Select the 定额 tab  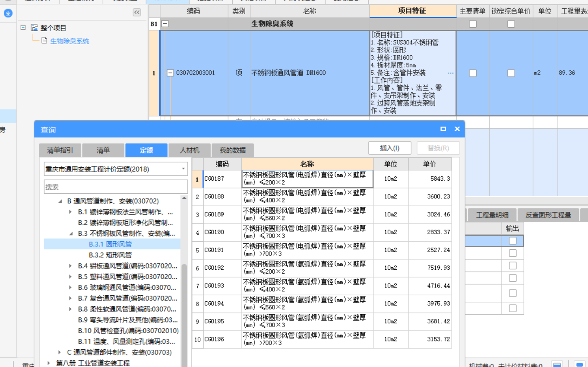pyautogui.click(x=146, y=150)
